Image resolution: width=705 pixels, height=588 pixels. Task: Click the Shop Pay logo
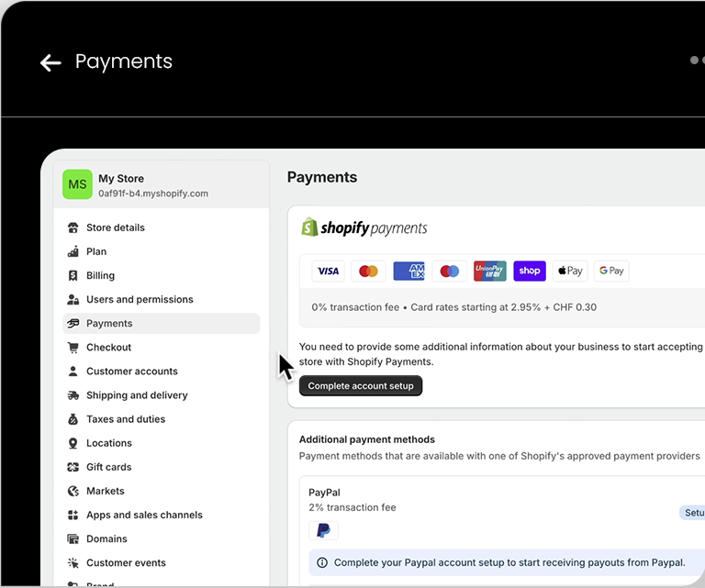tap(530, 271)
